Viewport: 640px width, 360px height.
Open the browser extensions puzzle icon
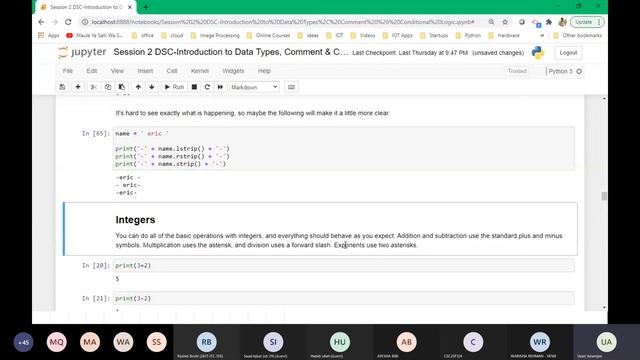click(x=549, y=22)
